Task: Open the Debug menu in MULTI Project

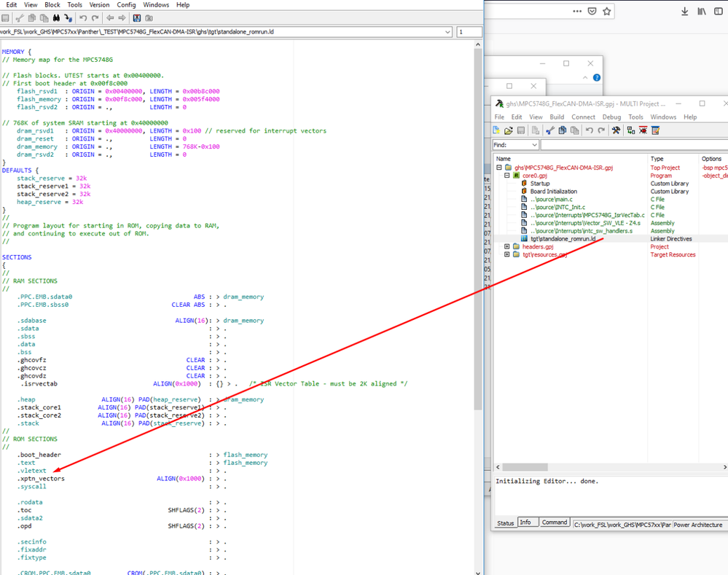Action: tap(611, 117)
